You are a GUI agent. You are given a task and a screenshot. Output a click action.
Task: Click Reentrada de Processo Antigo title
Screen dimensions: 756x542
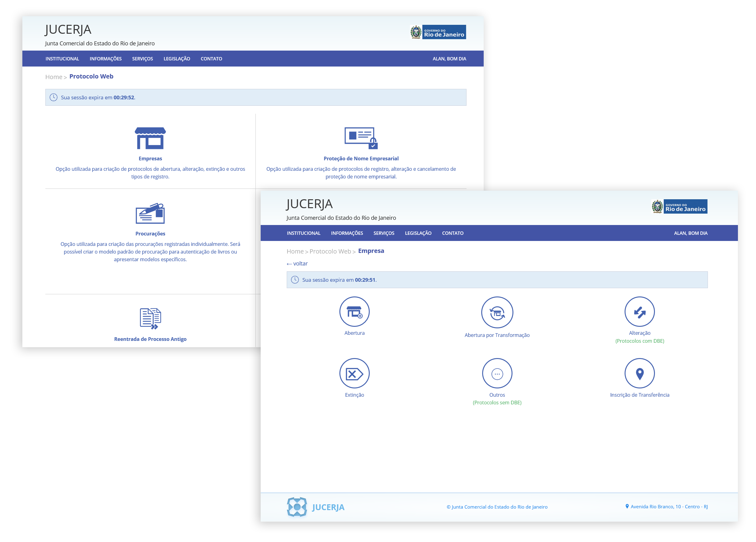click(150, 339)
